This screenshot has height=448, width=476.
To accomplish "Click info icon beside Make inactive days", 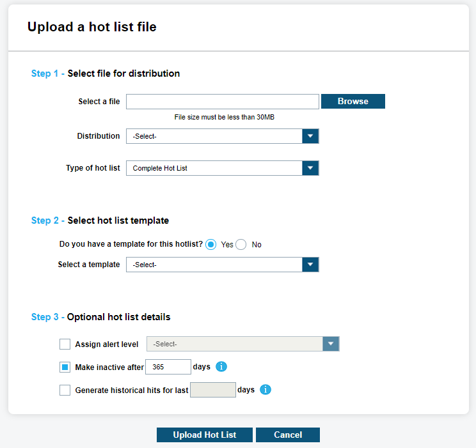I will pyautogui.click(x=221, y=367).
